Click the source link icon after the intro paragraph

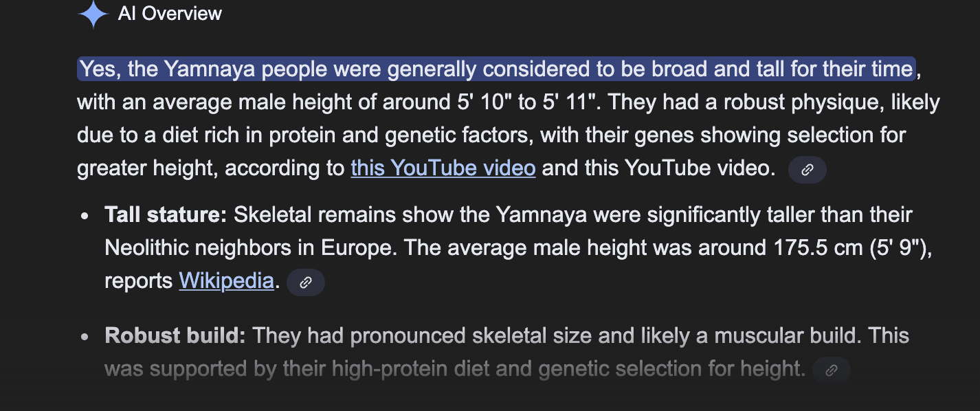pos(807,170)
